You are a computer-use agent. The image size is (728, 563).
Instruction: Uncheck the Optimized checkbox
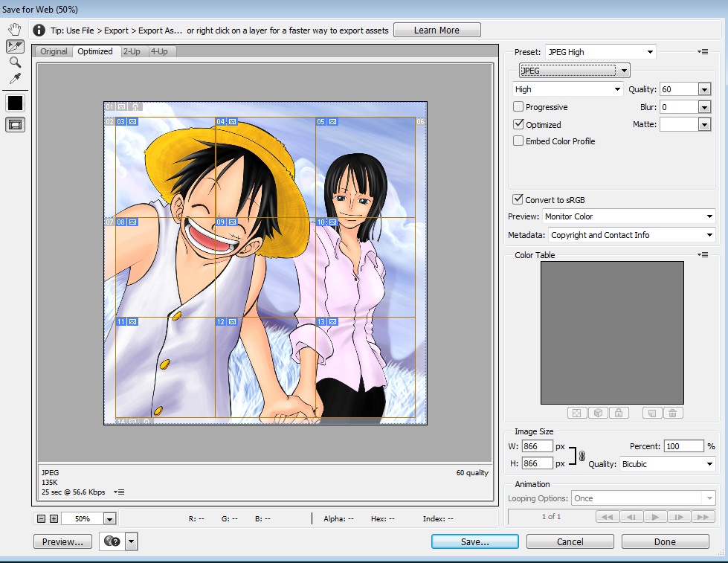pos(518,124)
